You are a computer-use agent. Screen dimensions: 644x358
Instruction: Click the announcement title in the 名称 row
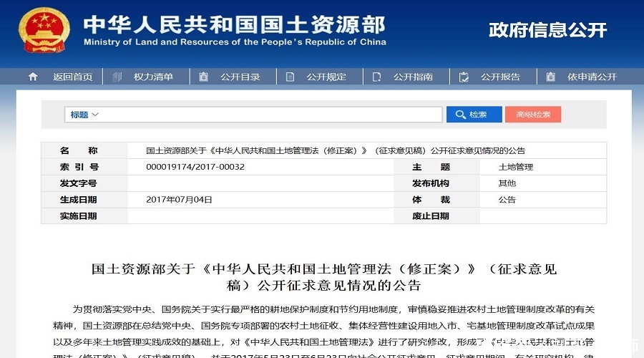coord(336,150)
